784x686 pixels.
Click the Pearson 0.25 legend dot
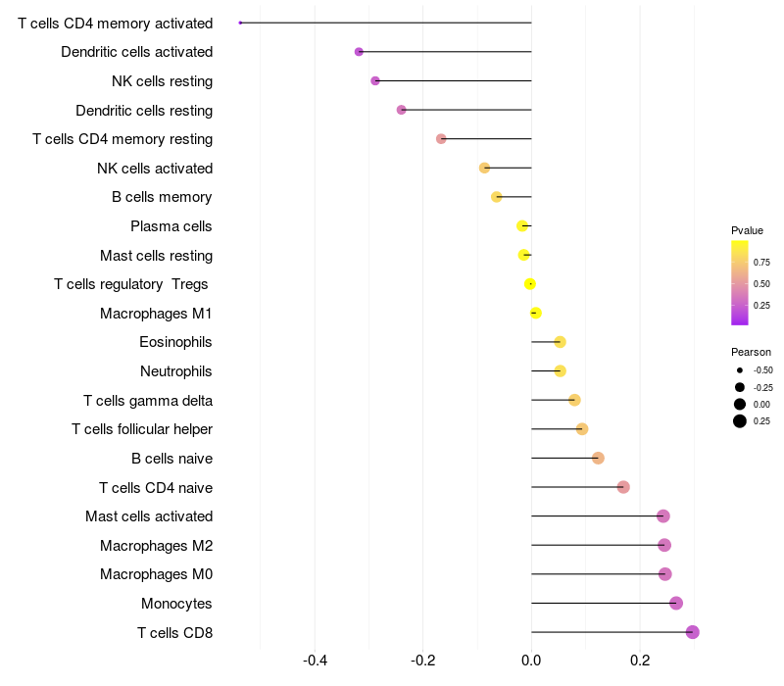coord(740,421)
